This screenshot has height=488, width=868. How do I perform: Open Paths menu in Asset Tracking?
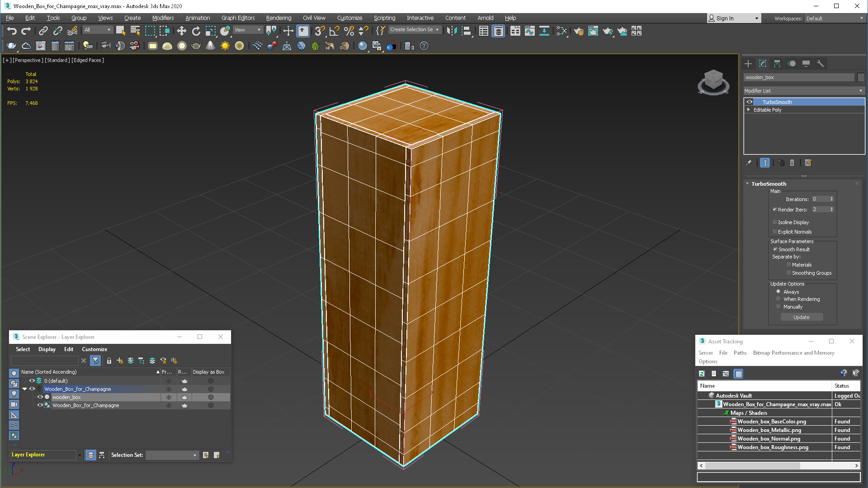point(740,353)
